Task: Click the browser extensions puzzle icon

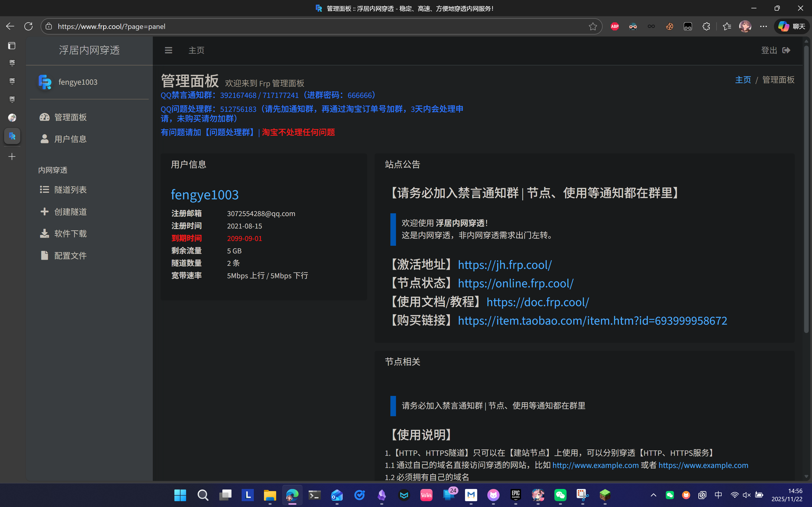Action: [x=706, y=26]
